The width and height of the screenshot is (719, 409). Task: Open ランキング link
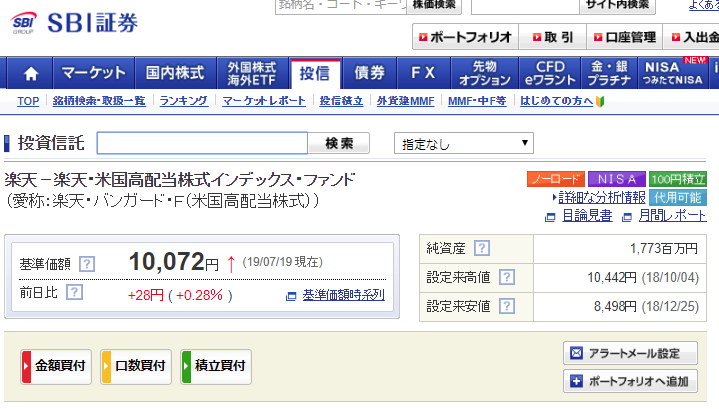coord(183,101)
